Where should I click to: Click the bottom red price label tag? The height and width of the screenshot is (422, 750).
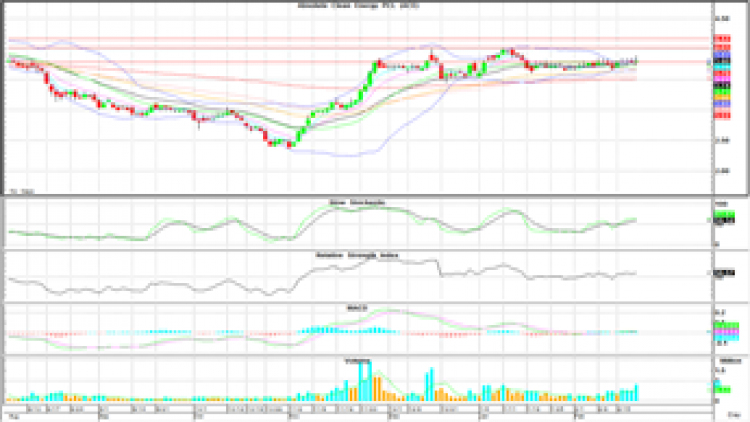[720, 115]
